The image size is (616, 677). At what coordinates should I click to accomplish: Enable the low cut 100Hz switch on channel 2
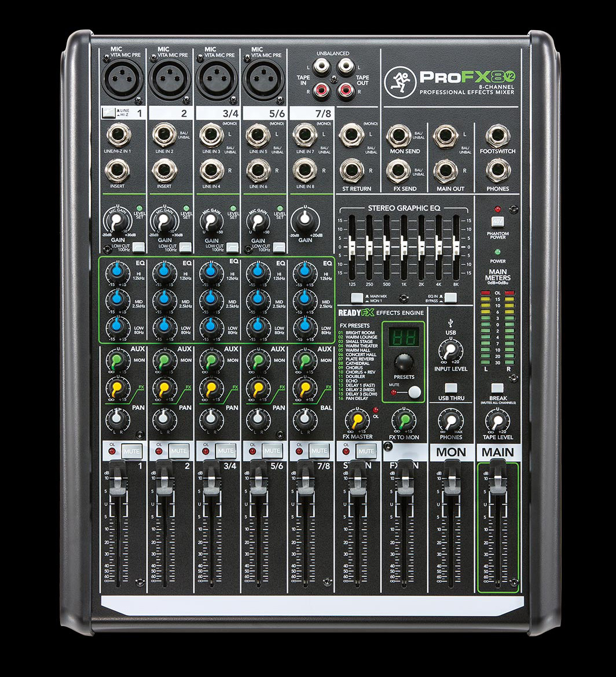pos(186,247)
